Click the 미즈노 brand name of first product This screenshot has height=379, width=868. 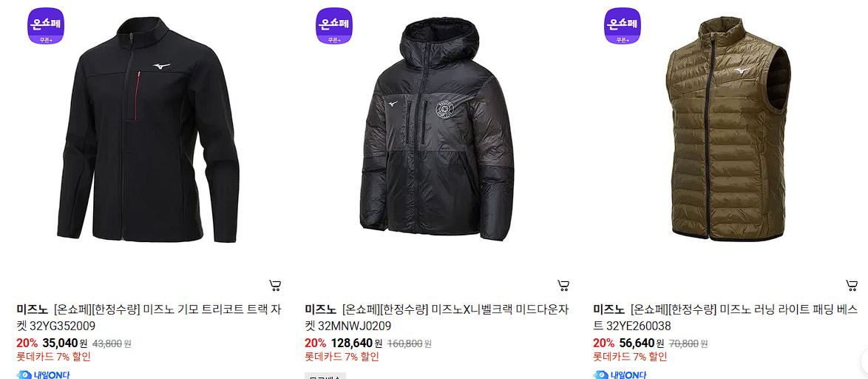coord(32,309)
